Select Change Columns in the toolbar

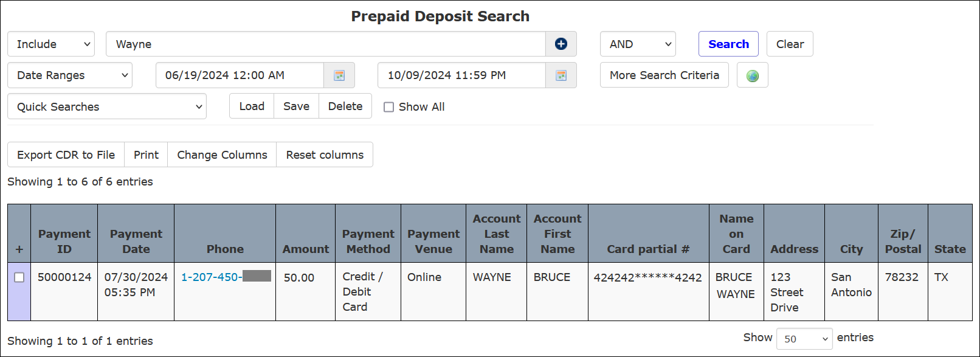click(222, 154)
